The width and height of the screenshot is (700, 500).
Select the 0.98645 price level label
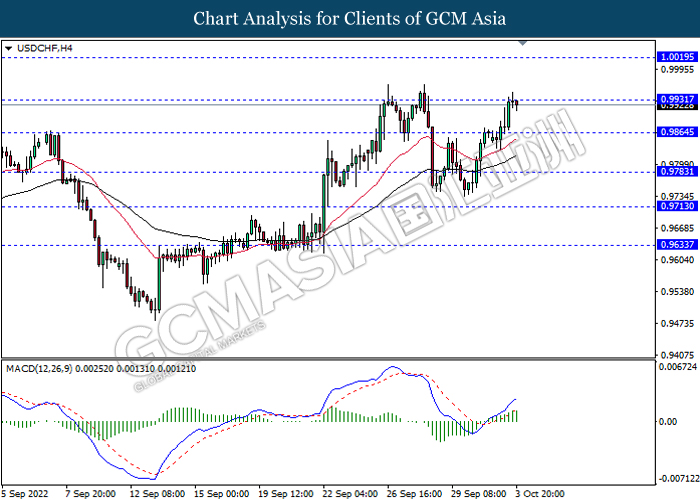click(677, 132)
